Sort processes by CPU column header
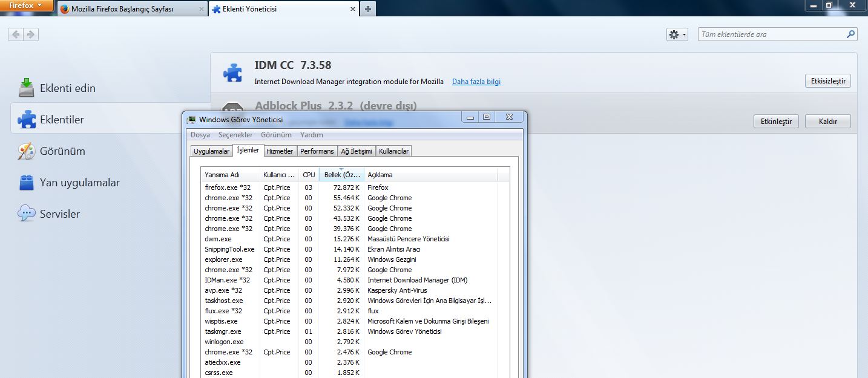The image size is (868, 378). point(309,174)
